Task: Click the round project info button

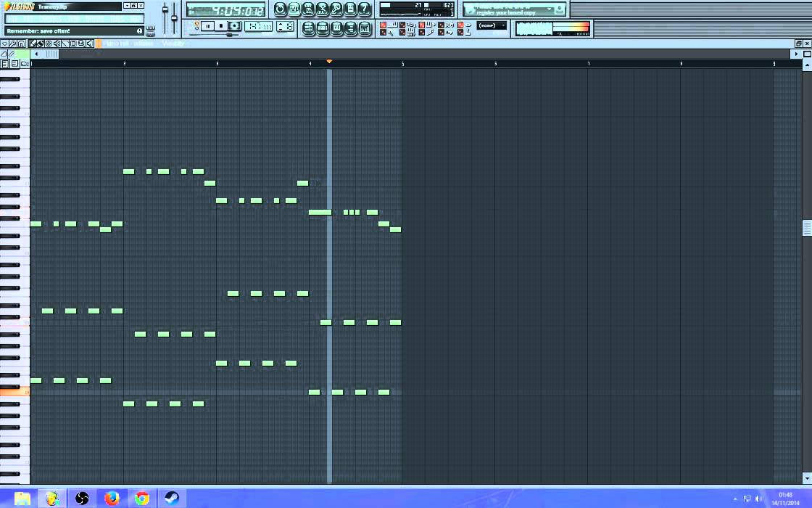Action: coord(350,9)
